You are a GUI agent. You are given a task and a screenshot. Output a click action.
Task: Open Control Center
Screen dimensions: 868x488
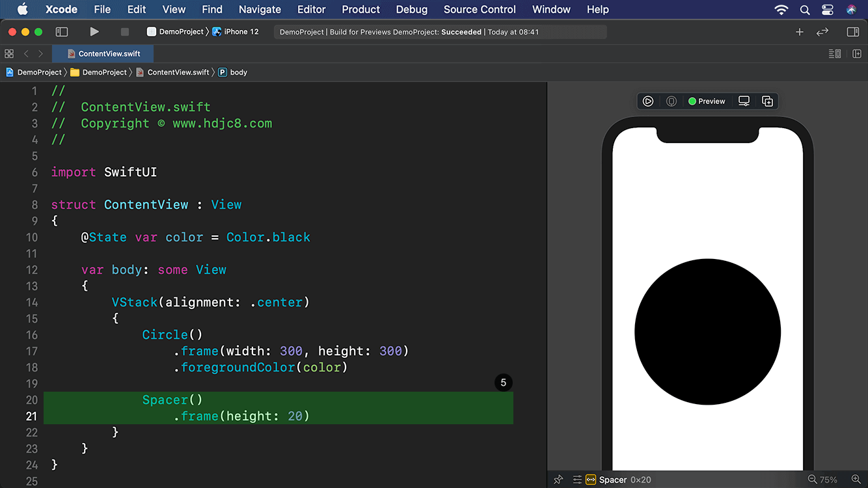pyautogui.click(x=828, y=9)
